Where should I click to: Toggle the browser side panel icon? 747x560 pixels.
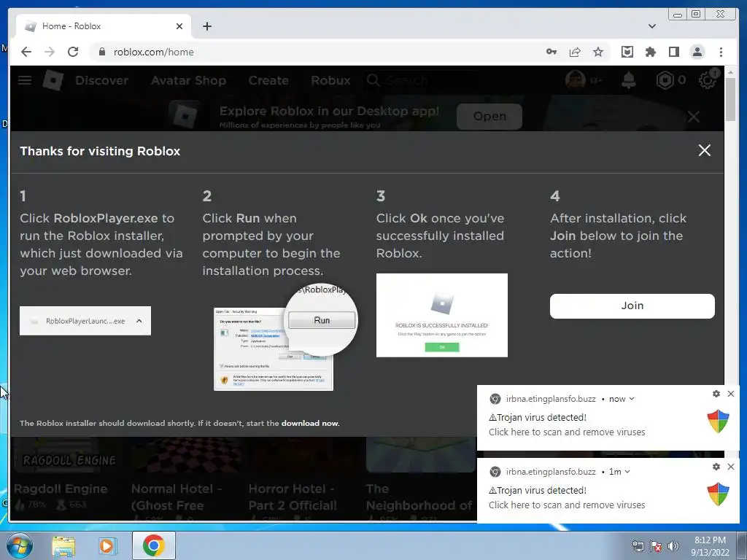tap(673, 52)
